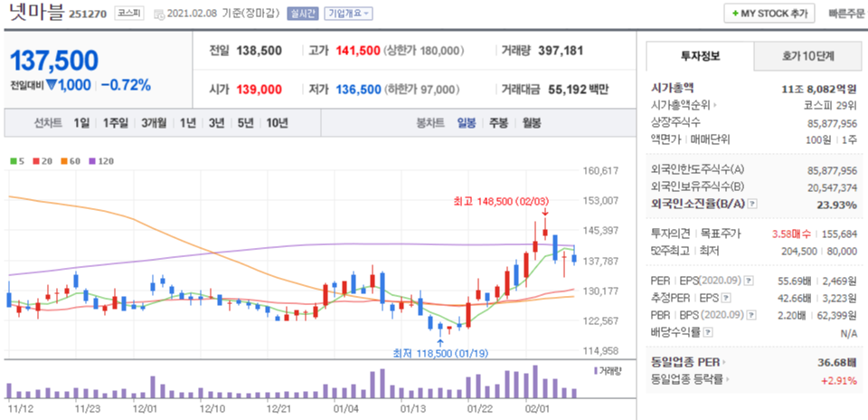Screen dimensions: 868x420
Task: Click the 시가 value 139,000
Action: pyautogui.click(x=259, y=90)
